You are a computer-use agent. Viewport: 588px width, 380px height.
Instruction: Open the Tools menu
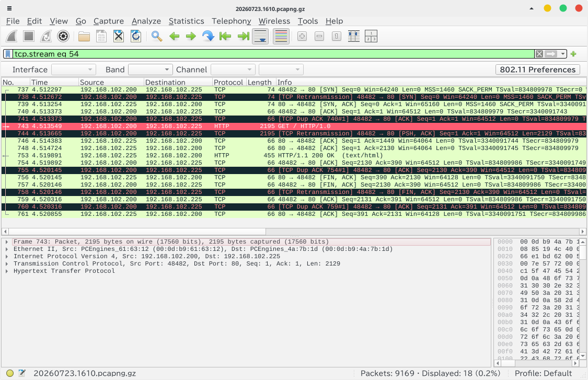(x=308, y=21)
